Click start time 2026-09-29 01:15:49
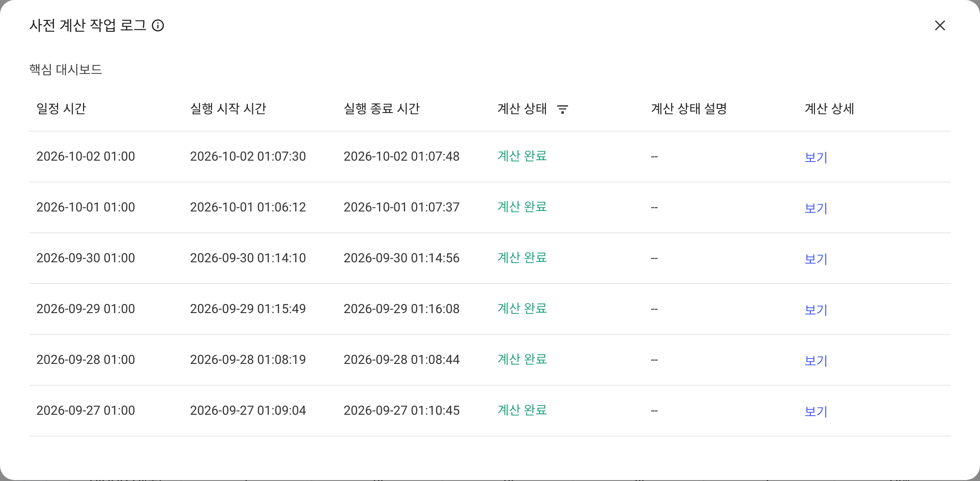 tap(248, 309)
